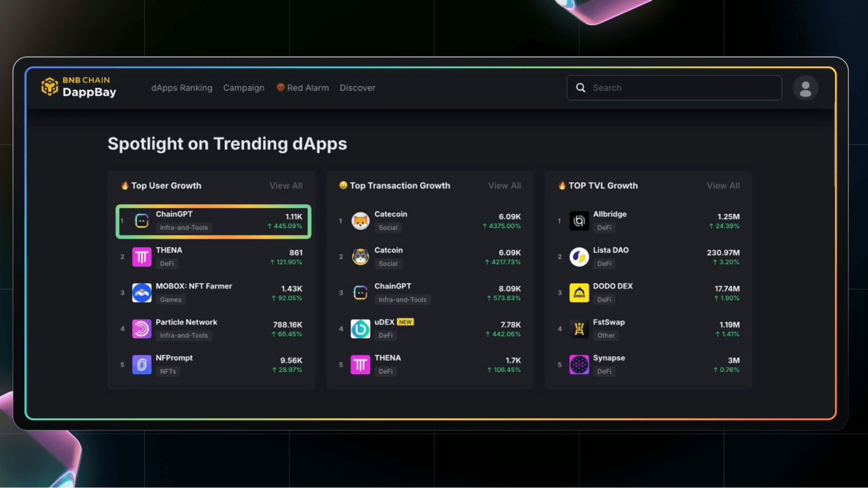Click the MOBOX: NFT Farmer icon
This screenshot has width=868, height=488.
142,293
